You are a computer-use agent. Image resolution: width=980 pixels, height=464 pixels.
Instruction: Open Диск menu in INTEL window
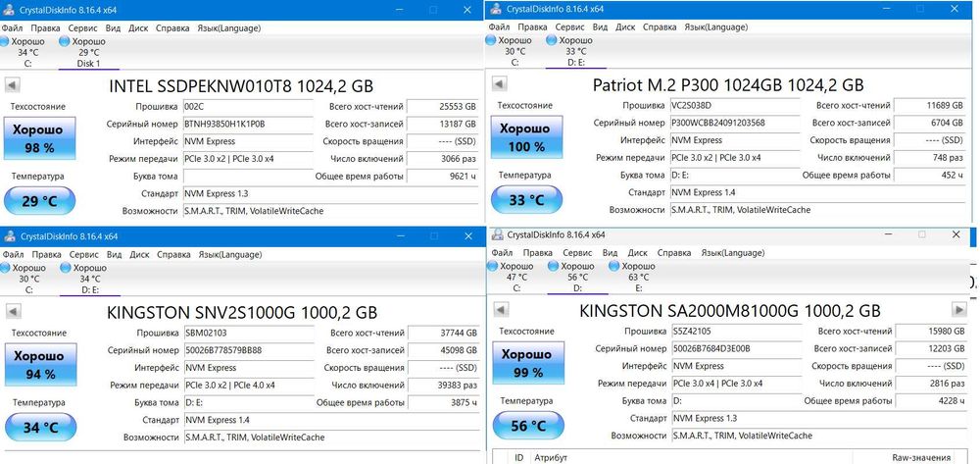[138, 28]
